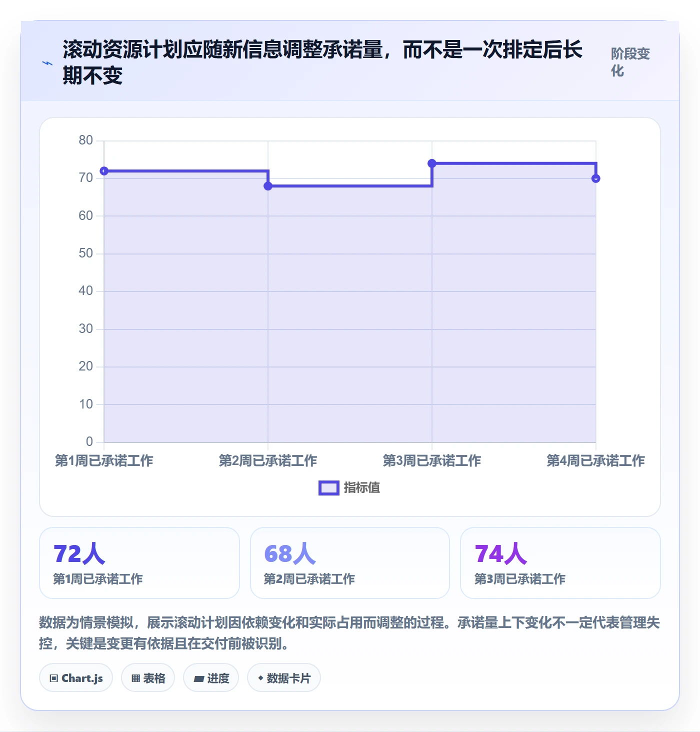Click the y-axis value 50
Viewport: 700px width, 732px height.
(x=86, y=253)
